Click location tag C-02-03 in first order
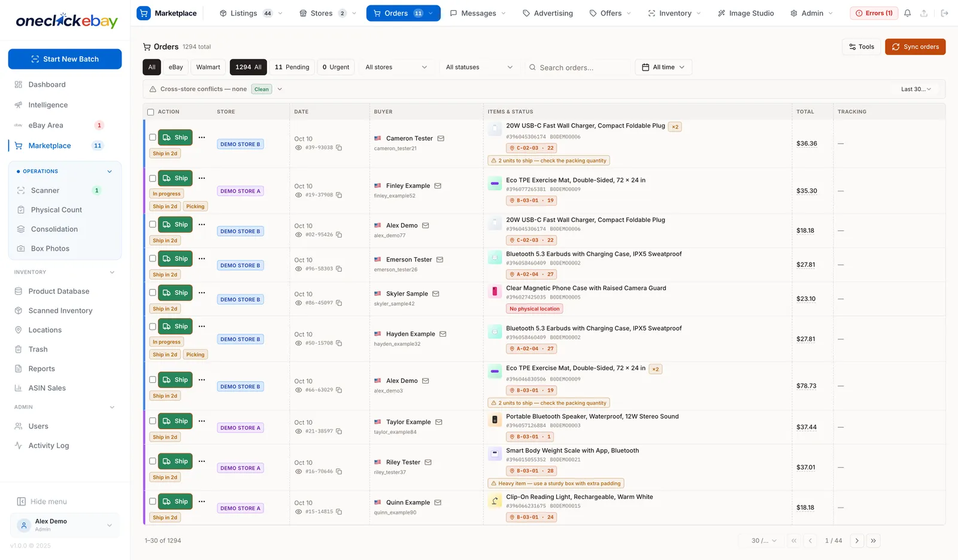The height and width of the screenshot is (560, 958). pyautogui.click(x=532, y=148)
